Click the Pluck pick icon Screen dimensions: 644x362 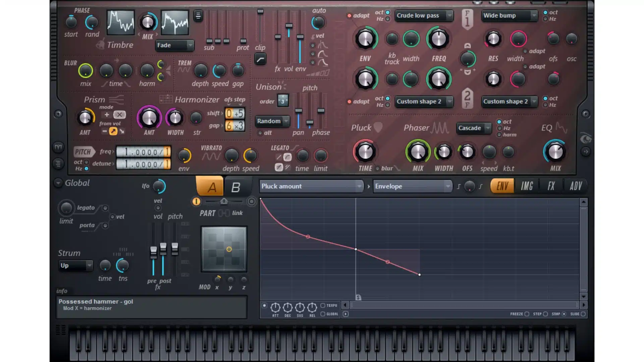click(378, 127)
